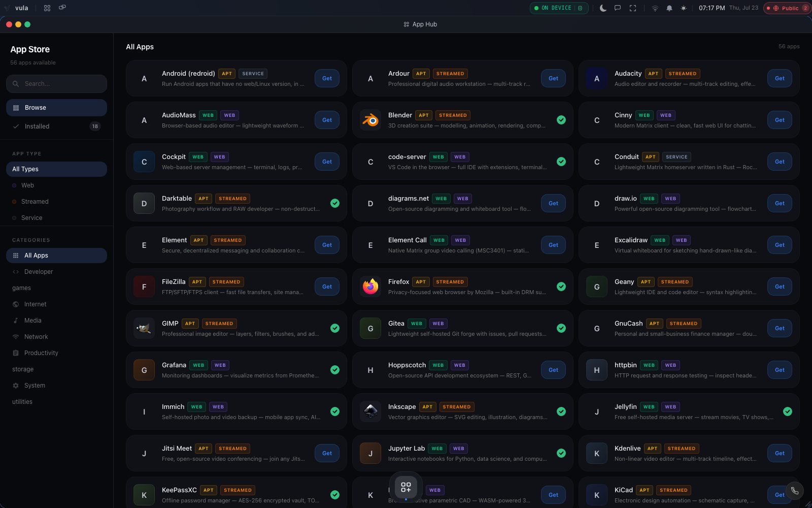Get the Android (redroid) app
This screenshot has width=812, height=508.
(x=327, y=78)
